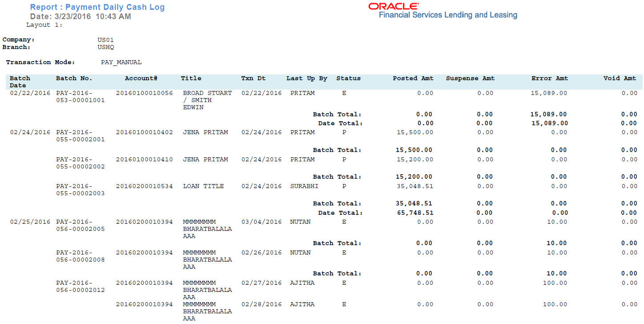Click the Oracle logo in the header

(x=393, y=6)
